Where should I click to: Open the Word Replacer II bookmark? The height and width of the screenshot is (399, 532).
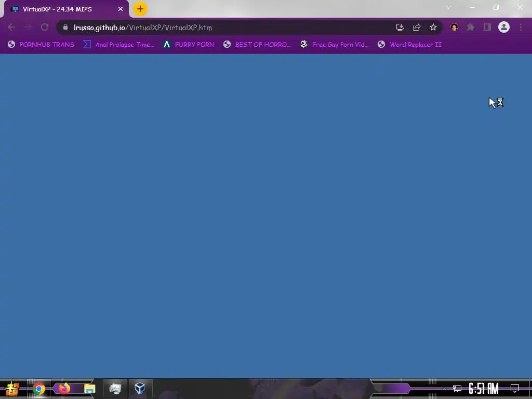410,45
